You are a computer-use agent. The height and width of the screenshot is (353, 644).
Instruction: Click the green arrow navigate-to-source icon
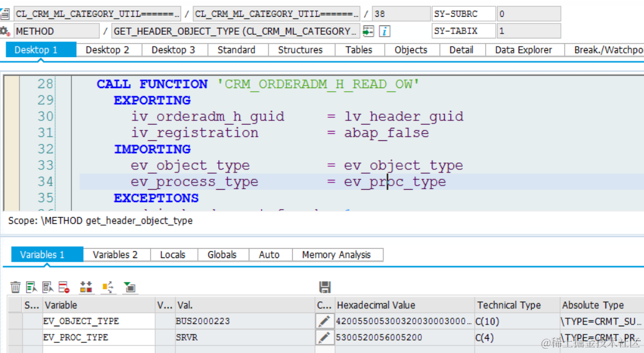pyautogui.click(x=369, y=31)
